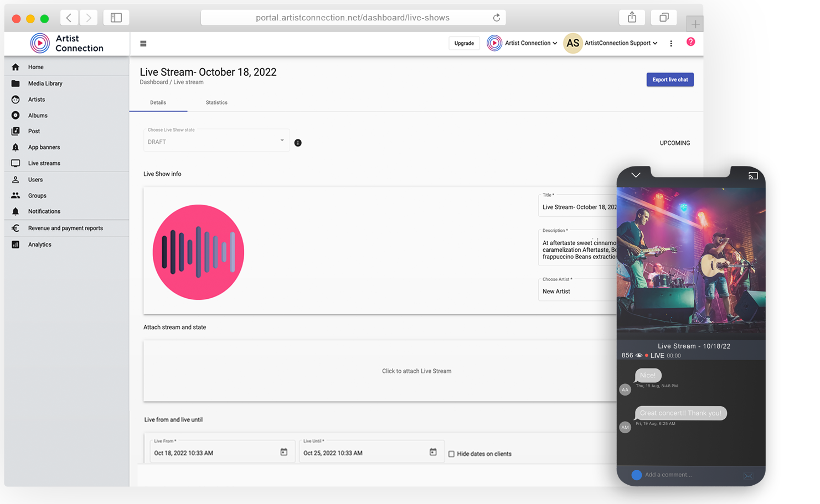Open Live streams in the sidebar
Image resolution: width=820 pixels, height=504 pixels.
pyautogui.click(x=44, y=163)
